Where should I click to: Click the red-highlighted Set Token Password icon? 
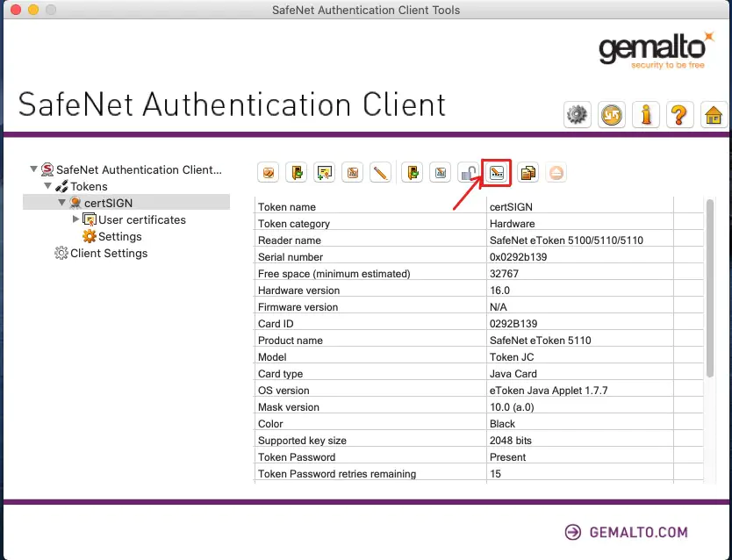(498, 173)
